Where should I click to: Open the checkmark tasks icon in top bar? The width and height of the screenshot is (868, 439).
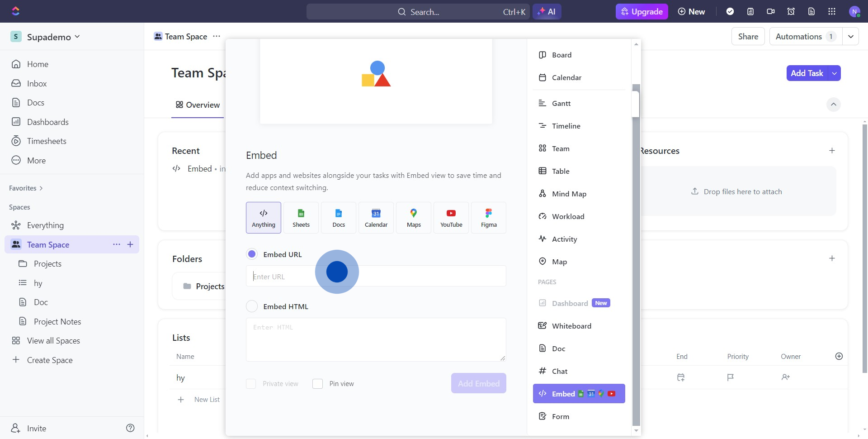[x=730, y=12]
